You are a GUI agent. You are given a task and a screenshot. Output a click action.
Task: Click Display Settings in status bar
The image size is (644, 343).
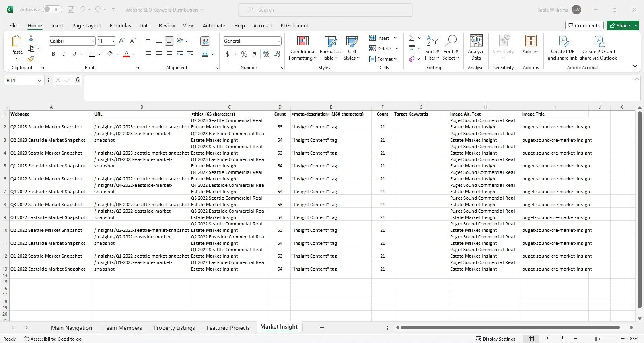click(496, 339)
